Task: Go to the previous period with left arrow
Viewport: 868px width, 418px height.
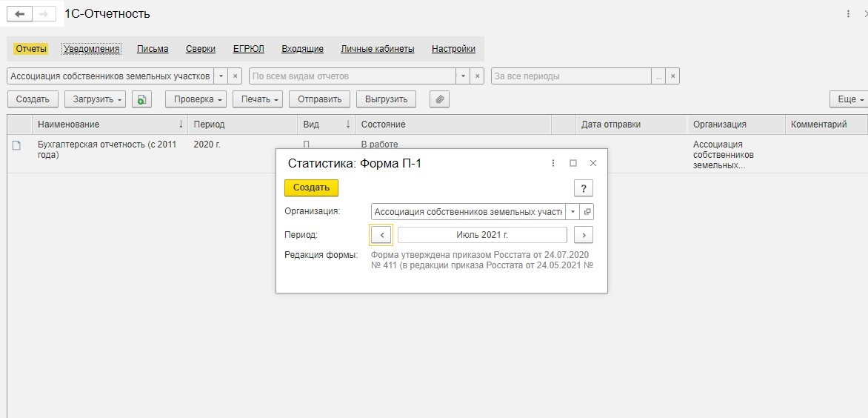Action: click(381, 235)
